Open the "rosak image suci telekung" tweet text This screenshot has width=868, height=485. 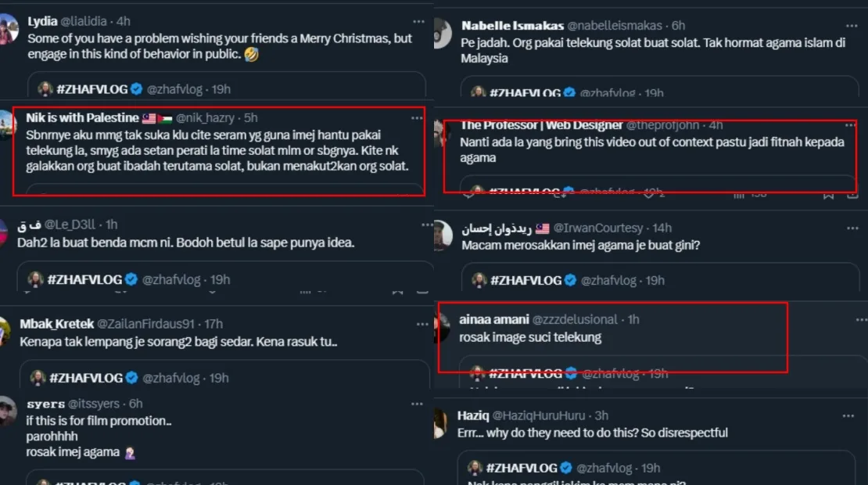pyautogui.click(x=530, y=337)
